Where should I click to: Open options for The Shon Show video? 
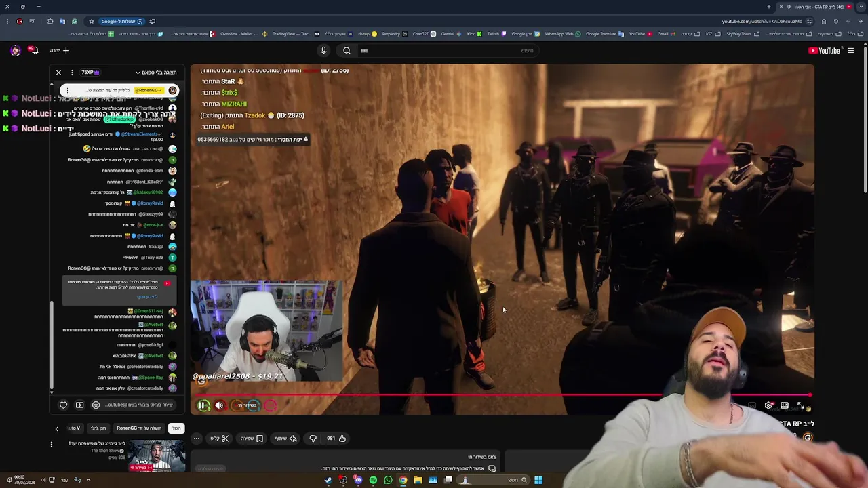click(52, 445)
